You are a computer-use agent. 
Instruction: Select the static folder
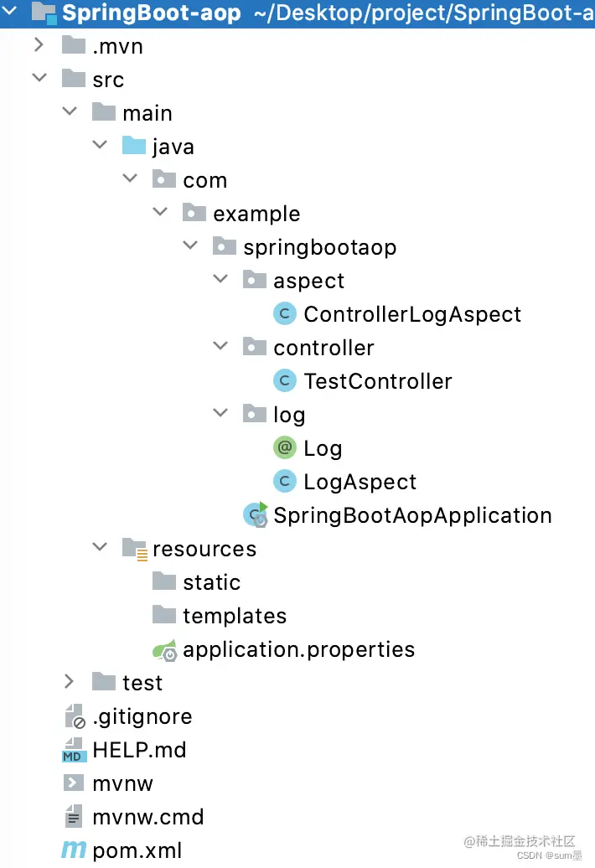(211, 582)
